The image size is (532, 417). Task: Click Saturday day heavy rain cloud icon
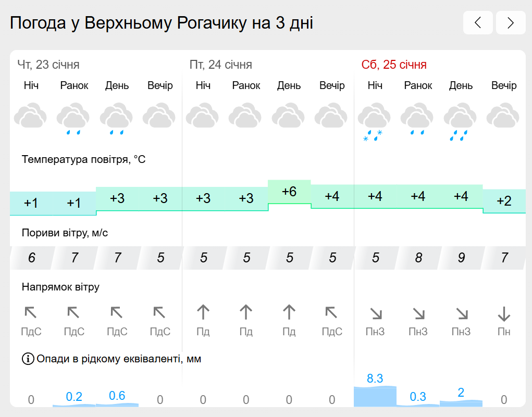tap(461, 121)
